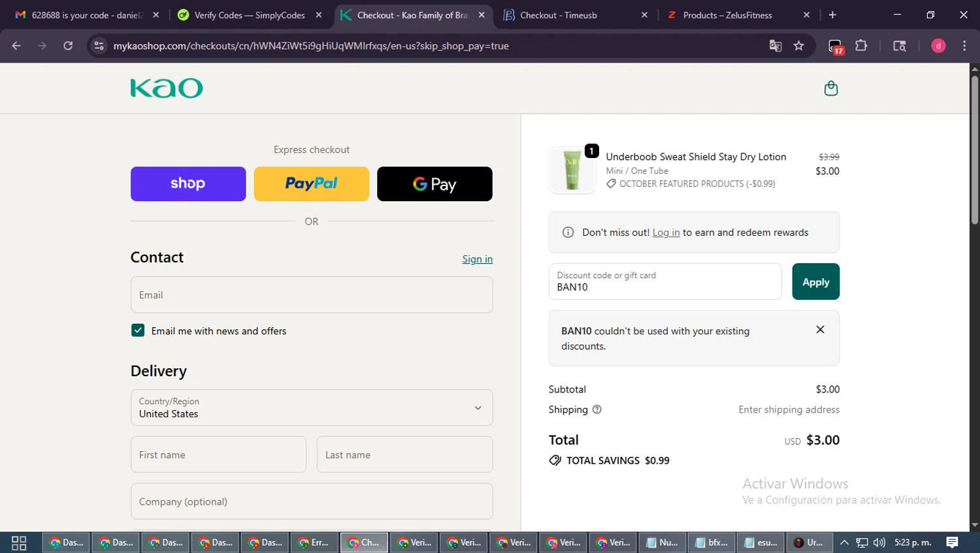Translate this page icon
This screenshot has height=553, width=980.
(776, 46)
